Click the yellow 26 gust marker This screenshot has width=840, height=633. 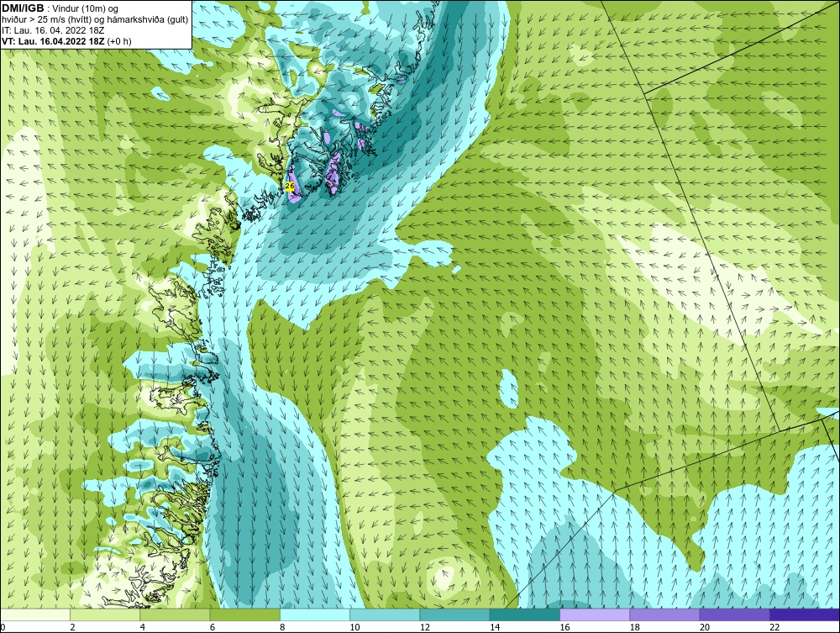click(290, 186)
